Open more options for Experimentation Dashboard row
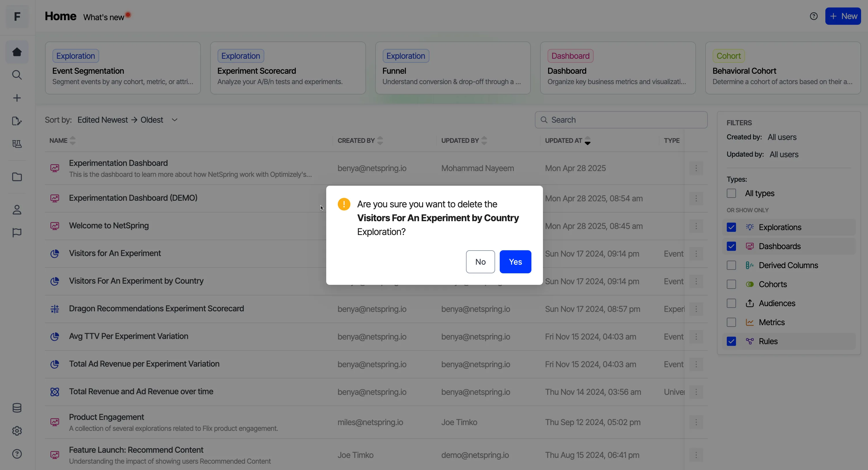 click(696, 168)
